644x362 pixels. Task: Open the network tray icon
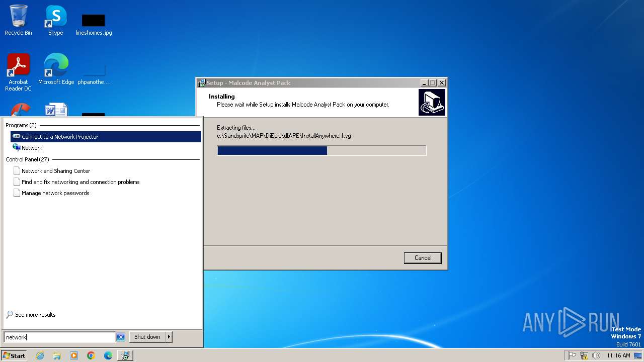[584, 355]
